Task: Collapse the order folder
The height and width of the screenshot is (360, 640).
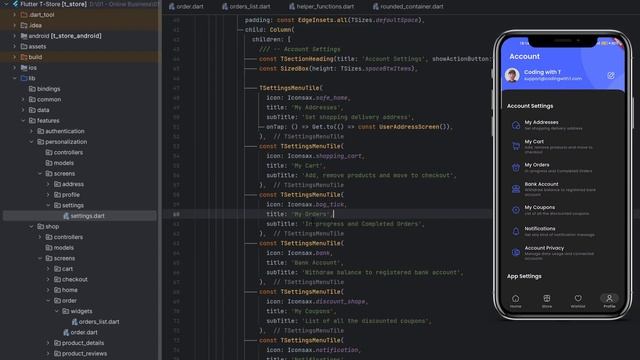Action: 48,301
